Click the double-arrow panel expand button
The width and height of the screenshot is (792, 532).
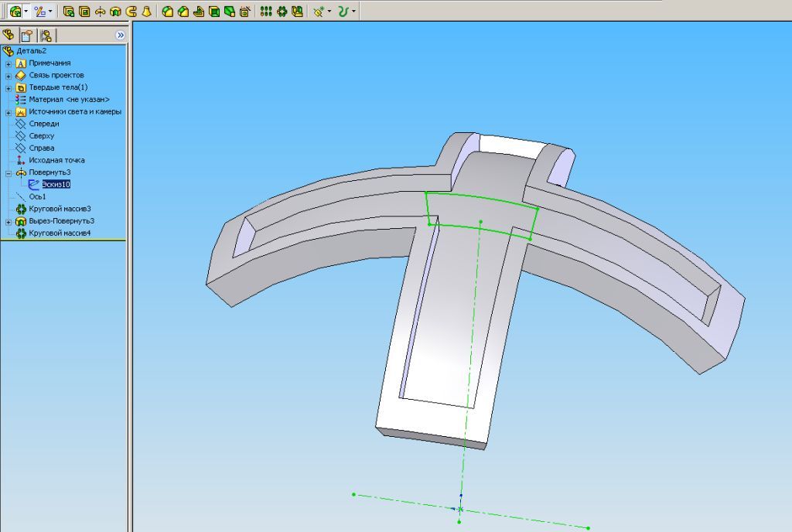[x=120, y=35]
